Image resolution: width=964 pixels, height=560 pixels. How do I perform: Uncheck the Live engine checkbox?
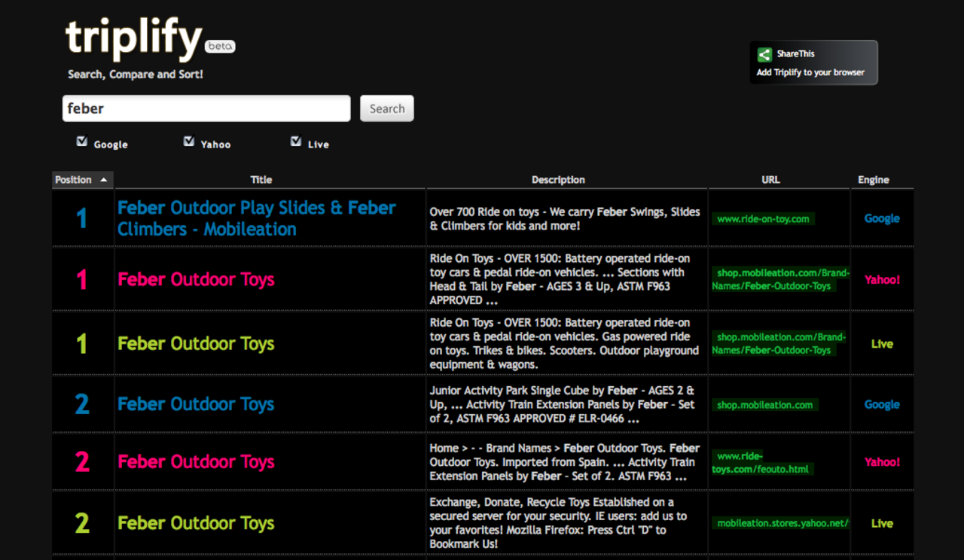point(296,142)
